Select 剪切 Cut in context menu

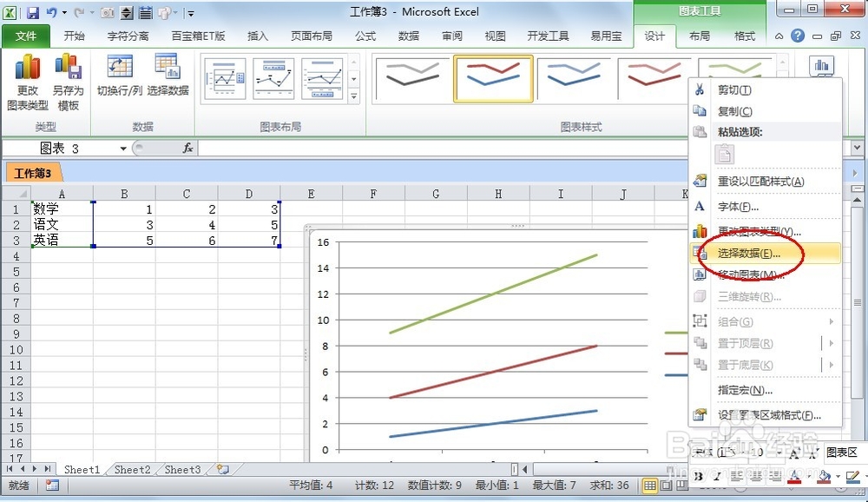(766, 89)
